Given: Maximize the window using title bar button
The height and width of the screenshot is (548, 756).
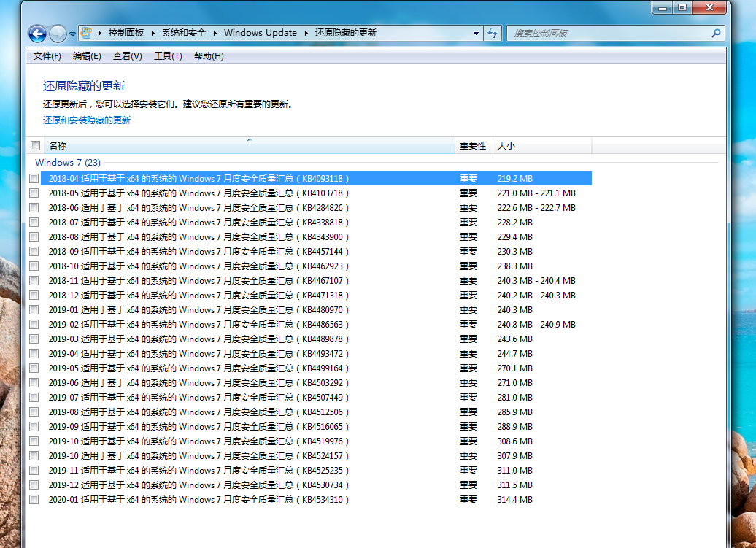Looking at the screenshot, I should point(682,7).
